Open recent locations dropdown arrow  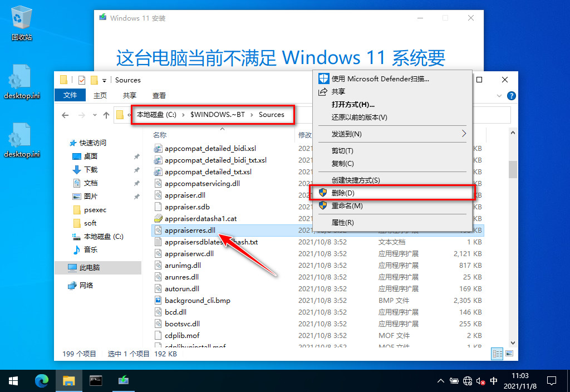coord(95,115)
